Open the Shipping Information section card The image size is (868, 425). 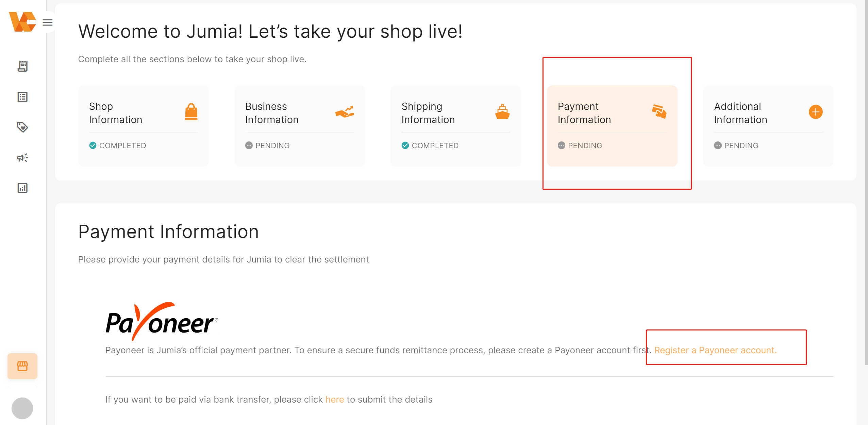coord(456,126)
